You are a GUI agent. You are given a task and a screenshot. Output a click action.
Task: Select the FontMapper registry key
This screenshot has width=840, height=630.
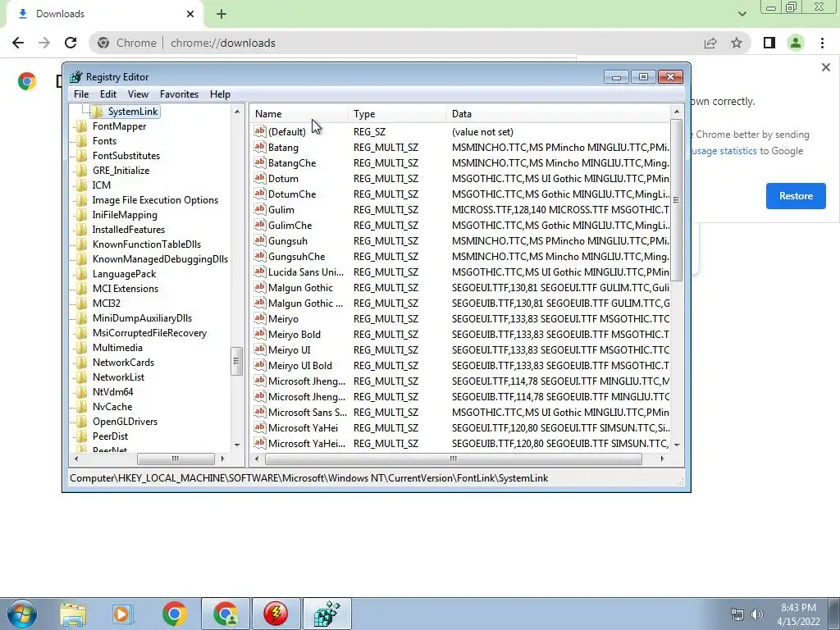click(119, 126)
